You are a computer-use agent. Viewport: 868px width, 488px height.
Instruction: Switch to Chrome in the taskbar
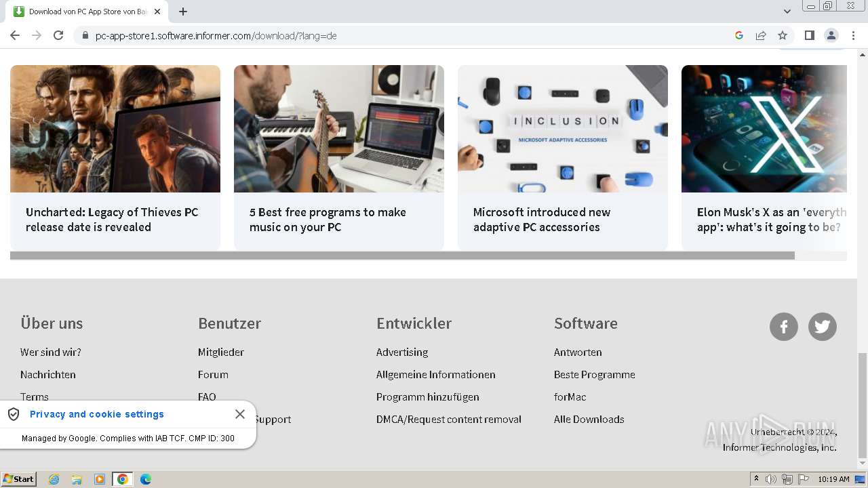click(x=123, y=479)
